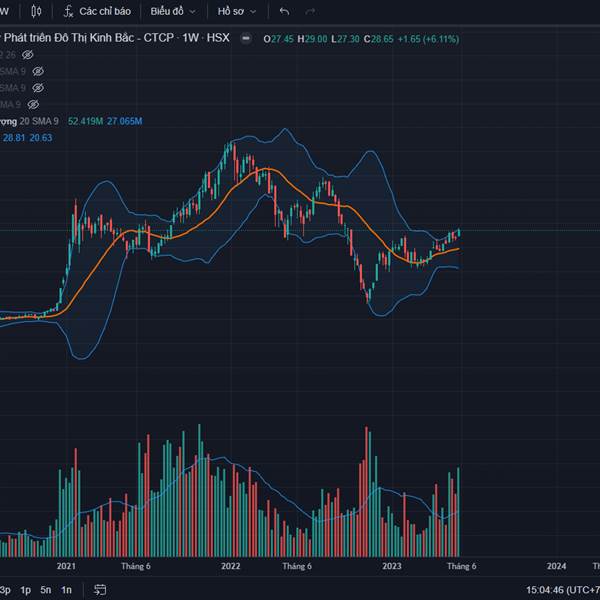
Task: Select the 5n time range
Action: tap(46, 590)
